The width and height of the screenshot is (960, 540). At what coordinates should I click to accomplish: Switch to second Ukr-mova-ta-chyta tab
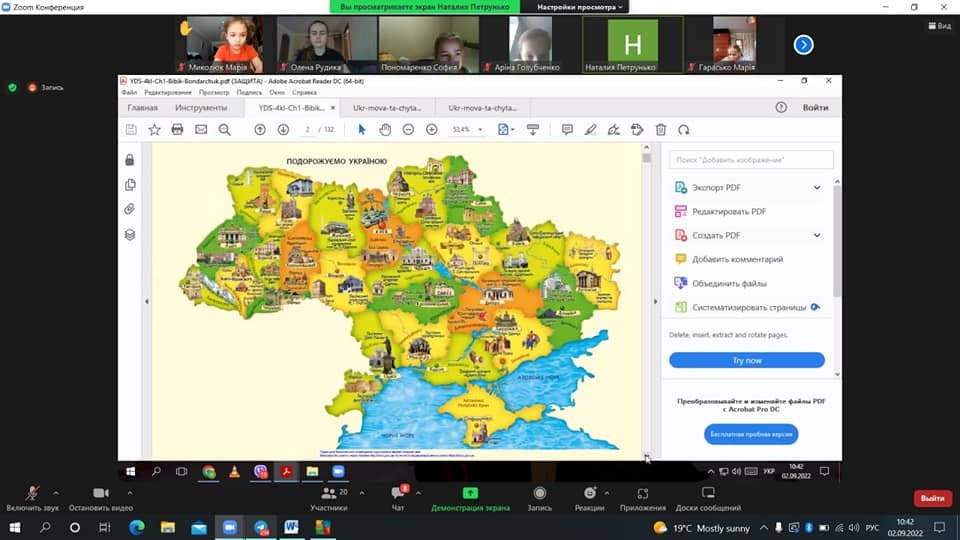pos(482,108)
